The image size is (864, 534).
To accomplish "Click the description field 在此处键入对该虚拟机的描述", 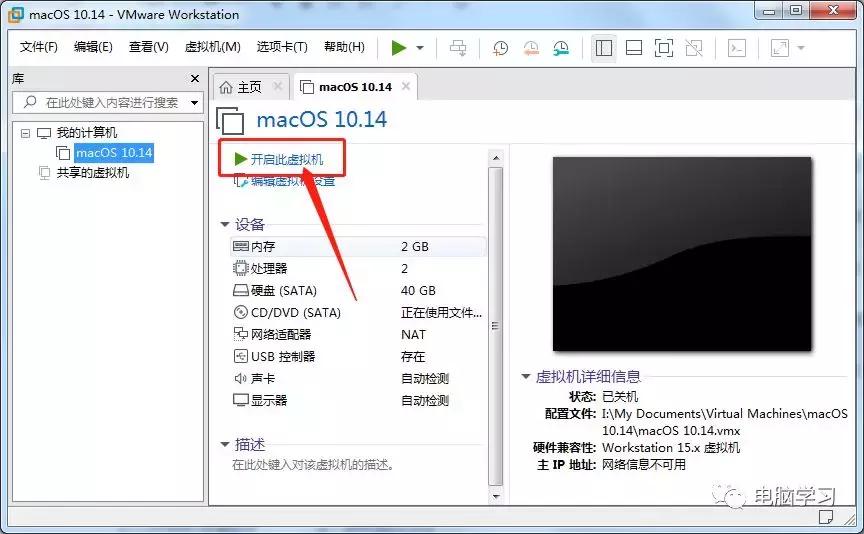I will tap(314, 465).
